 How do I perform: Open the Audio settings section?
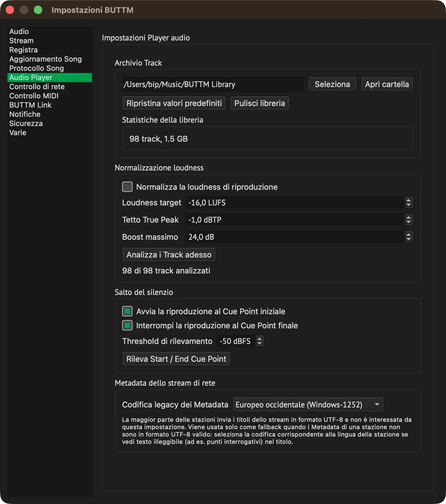point(49,32)
